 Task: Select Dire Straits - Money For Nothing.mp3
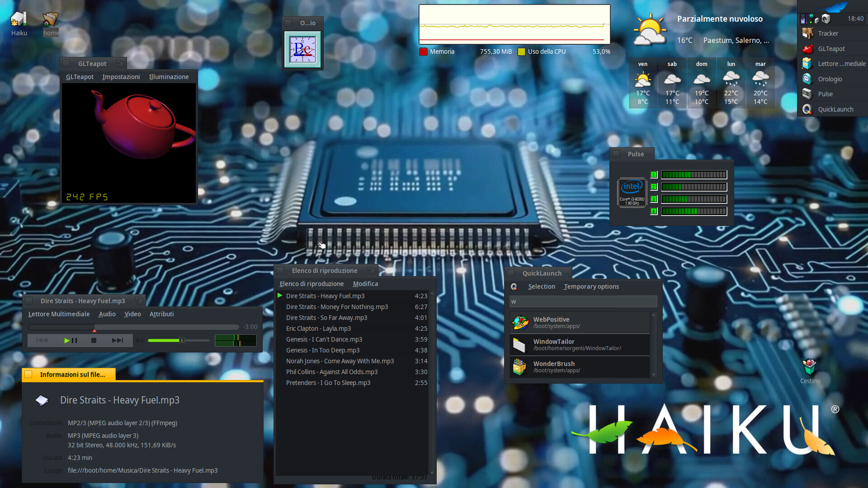tap(352, 307)
